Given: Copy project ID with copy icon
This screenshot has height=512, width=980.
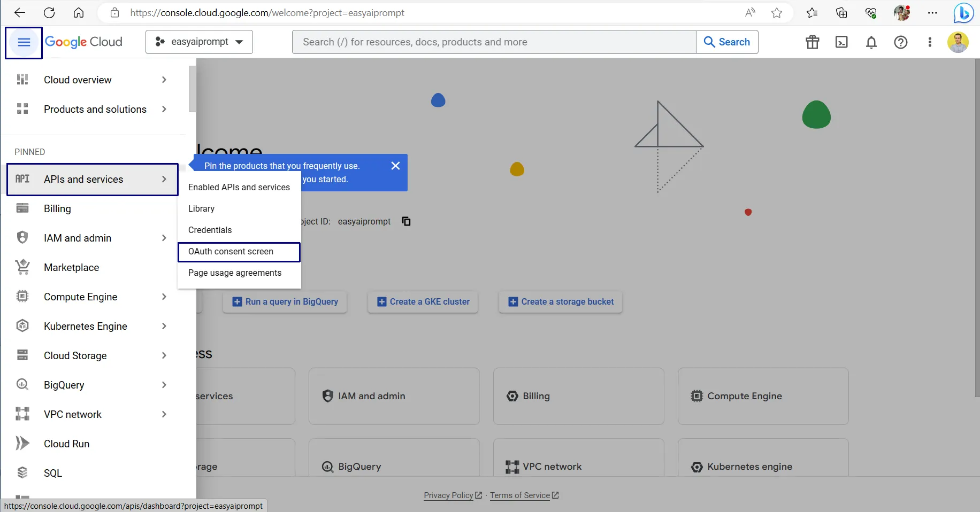Looking at the screenshot, I should pyautogui.click(x=407, y=221).
